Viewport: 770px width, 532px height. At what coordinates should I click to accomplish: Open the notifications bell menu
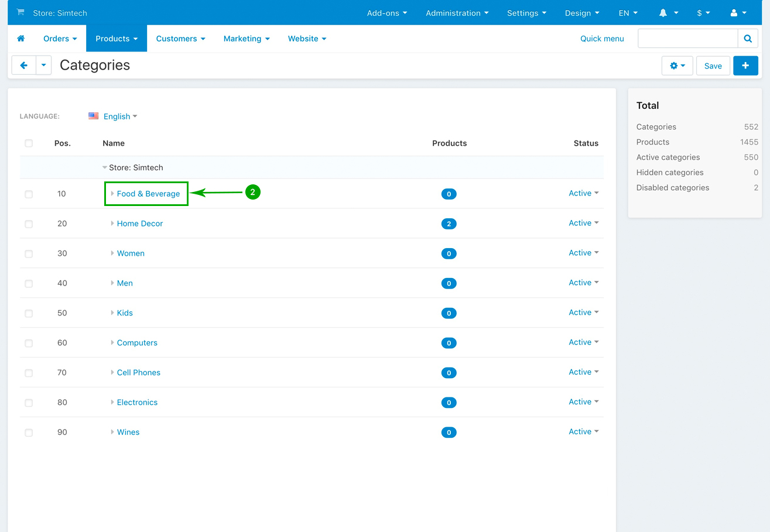pos(668,13)
